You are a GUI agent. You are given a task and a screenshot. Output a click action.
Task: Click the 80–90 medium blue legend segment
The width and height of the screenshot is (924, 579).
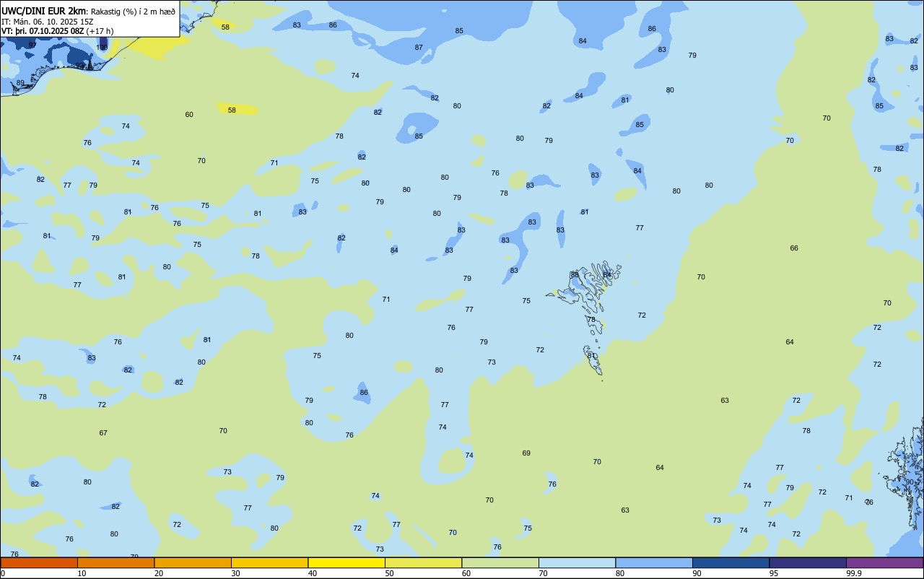[x=654, y=562]
